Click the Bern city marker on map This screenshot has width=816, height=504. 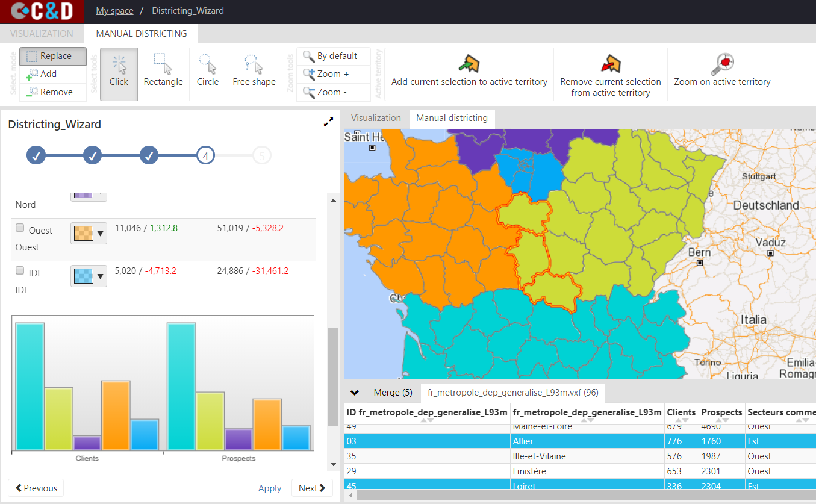tap(700, 263)
